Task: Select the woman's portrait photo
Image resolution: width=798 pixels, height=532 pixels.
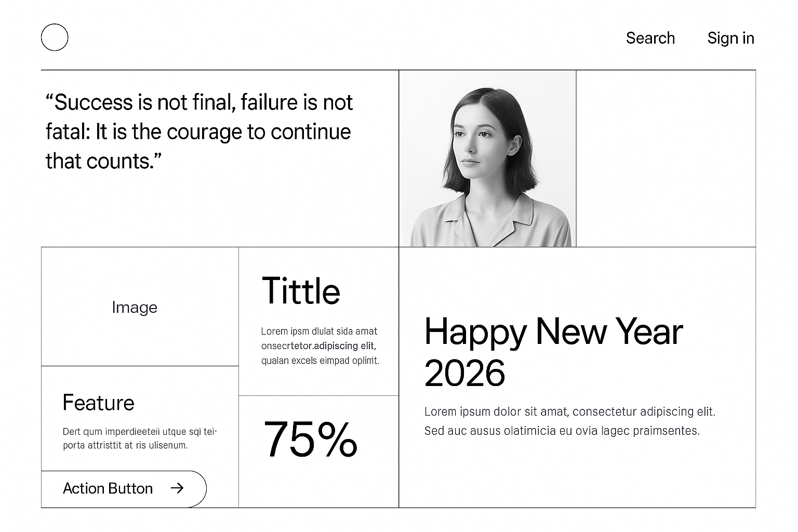Action: click(487, 158)
